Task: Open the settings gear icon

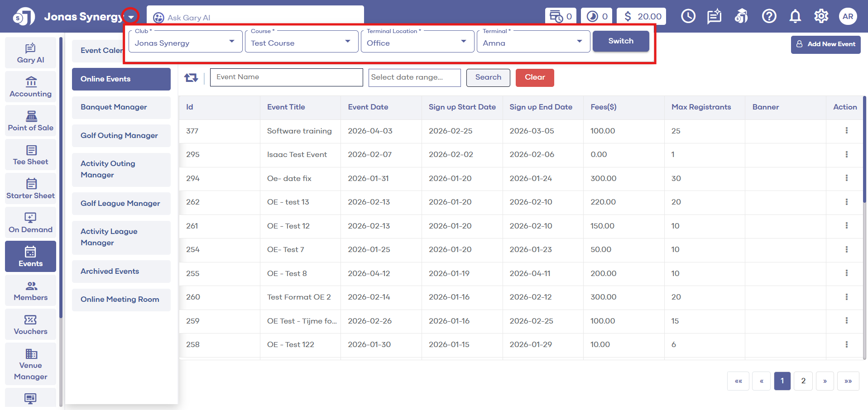Action: click(x=821, y=17)
